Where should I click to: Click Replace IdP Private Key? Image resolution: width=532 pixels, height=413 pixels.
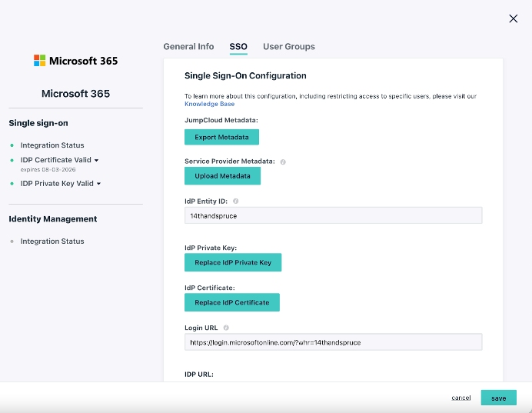(233, 262)
